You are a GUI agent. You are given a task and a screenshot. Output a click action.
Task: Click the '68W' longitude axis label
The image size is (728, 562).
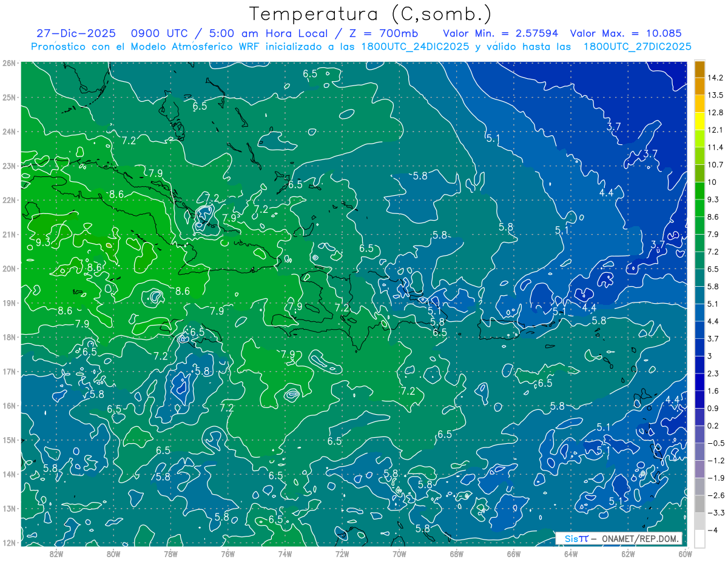pyautogui.click(x=456, y=553)
